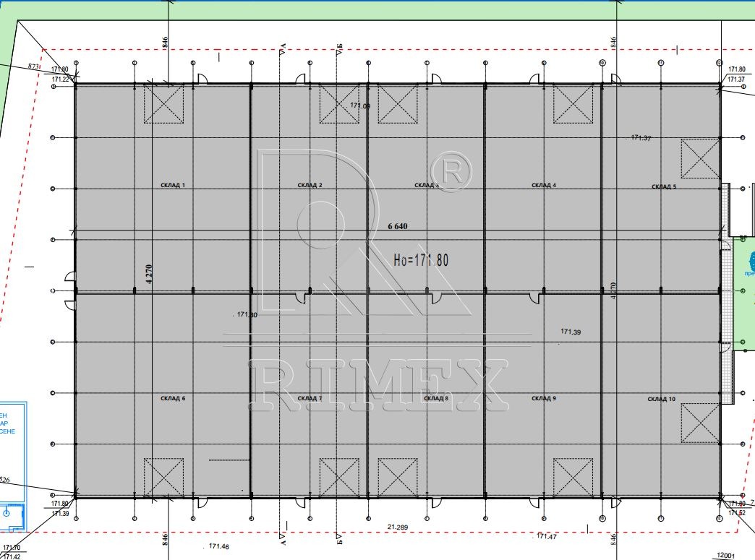The image size is (755, 560).
Task: Select the crossed square symbol in СКЛАД 5
Action: pos(700,159)
